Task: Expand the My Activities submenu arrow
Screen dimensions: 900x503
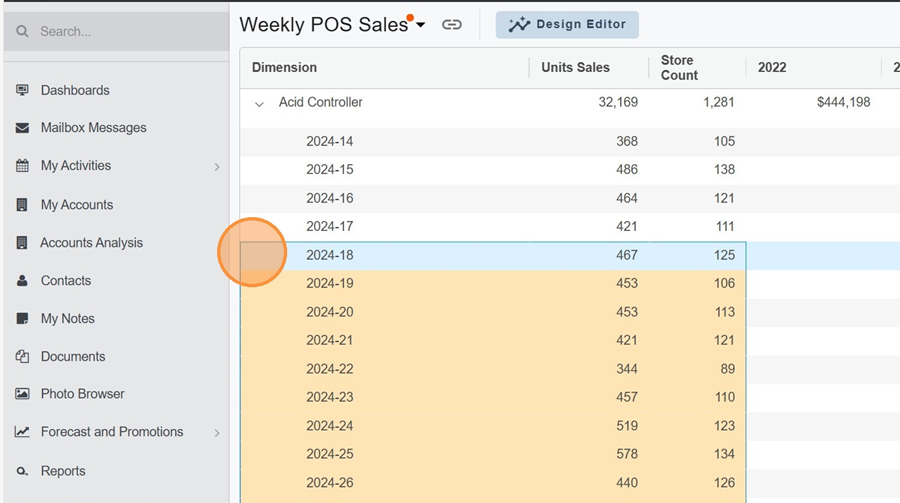Action: pyautogui.click(x=217, y=167)
